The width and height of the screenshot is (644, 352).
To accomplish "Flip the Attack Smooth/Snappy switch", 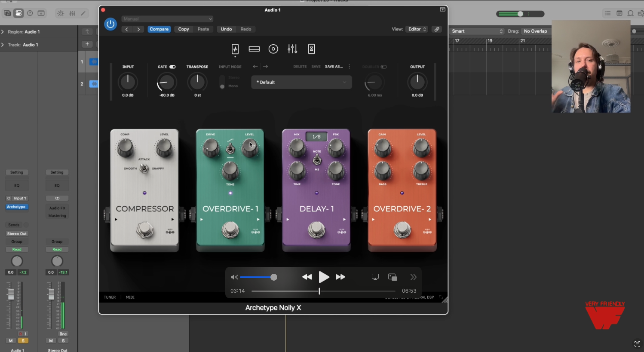I will pyautogui.click(x=144, y=168).
